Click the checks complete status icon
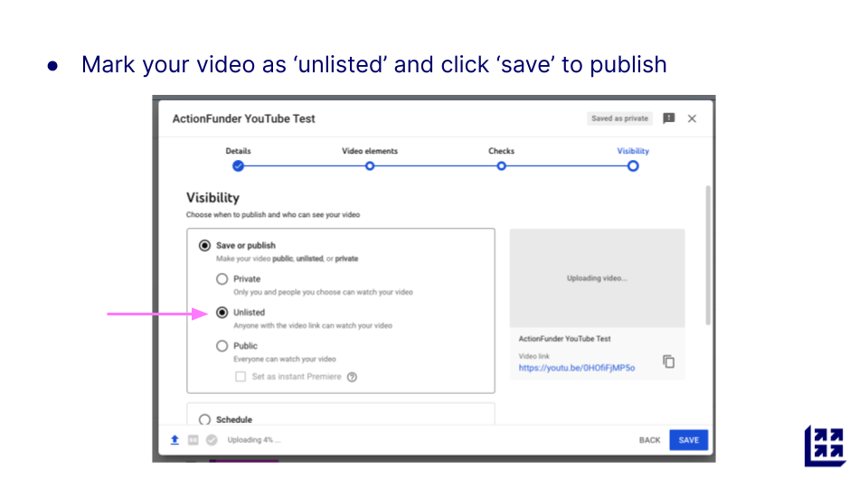The height and width of the screenshot is (488, 868). click(212, 440)
